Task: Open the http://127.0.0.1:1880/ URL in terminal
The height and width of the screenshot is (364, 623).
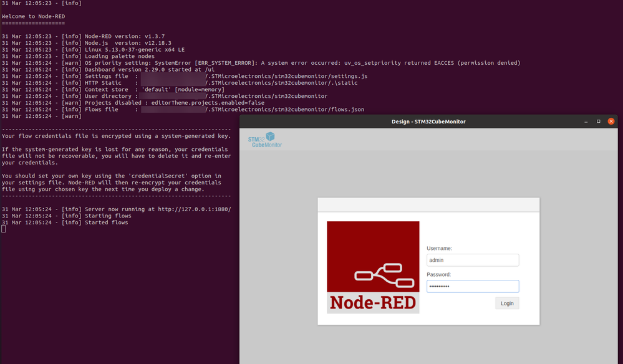Action: point(195,209)
